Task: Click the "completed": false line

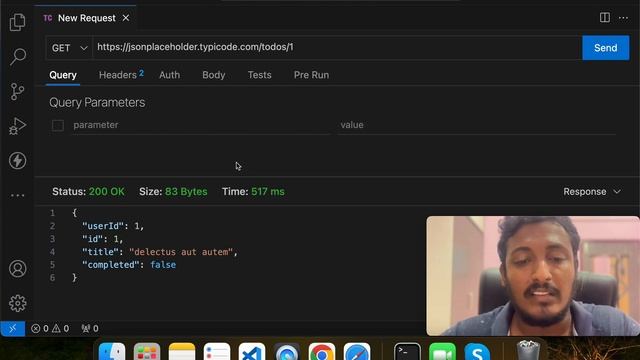Action: (x=129, y=264)
